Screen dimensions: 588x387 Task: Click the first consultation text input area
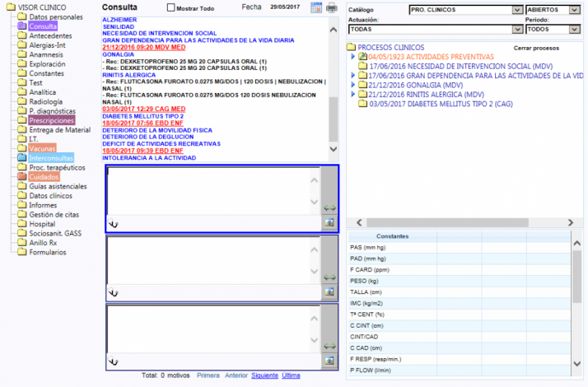point(212,189)
